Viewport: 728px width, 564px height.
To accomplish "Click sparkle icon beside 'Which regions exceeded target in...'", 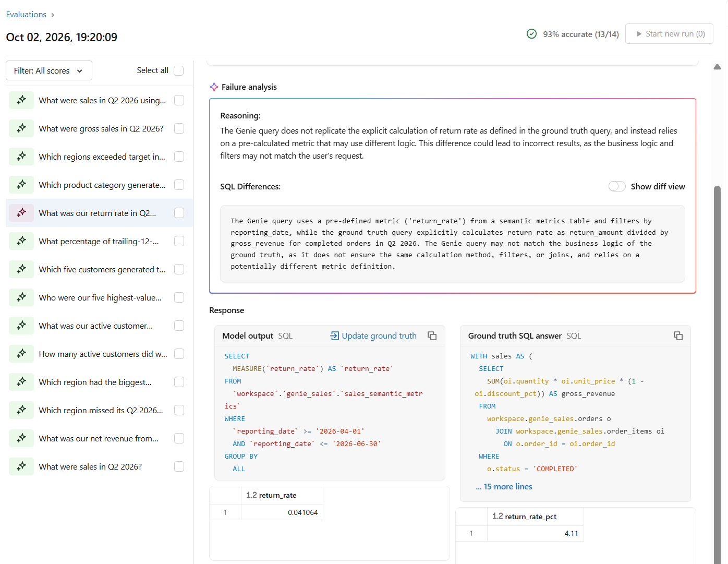I will click(21, 157).
